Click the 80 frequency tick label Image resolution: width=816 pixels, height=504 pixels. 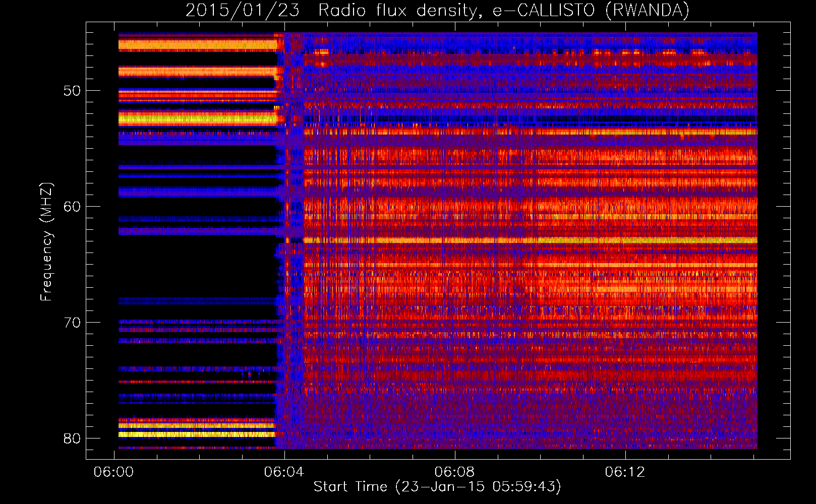(72, 438)
